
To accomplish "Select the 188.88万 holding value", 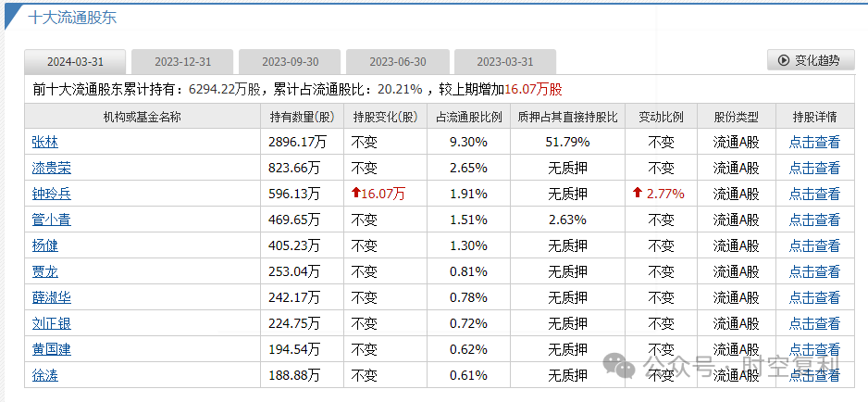I will 294,375.
